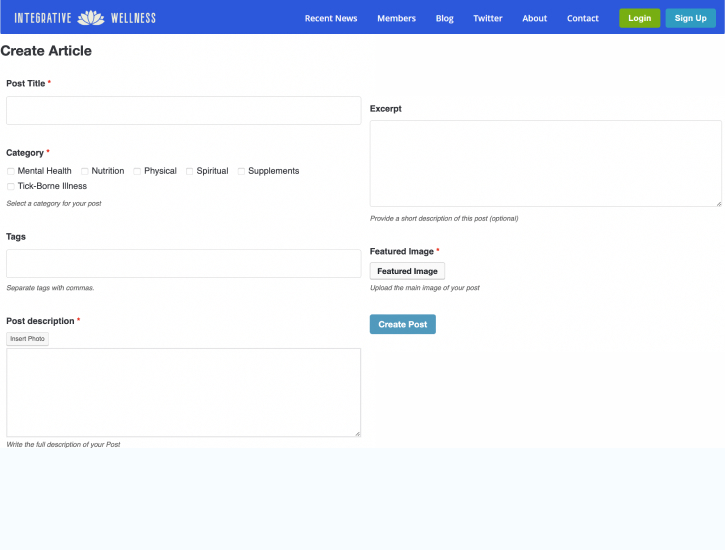Image resolution: width=725 pixels, height=550 pixels.
Task: Click inside the Excerpt text area
Action: [546, 164]
